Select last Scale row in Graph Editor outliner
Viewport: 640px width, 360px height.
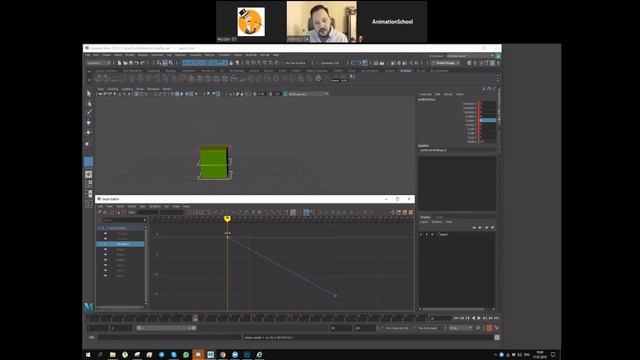coord(120,276)
